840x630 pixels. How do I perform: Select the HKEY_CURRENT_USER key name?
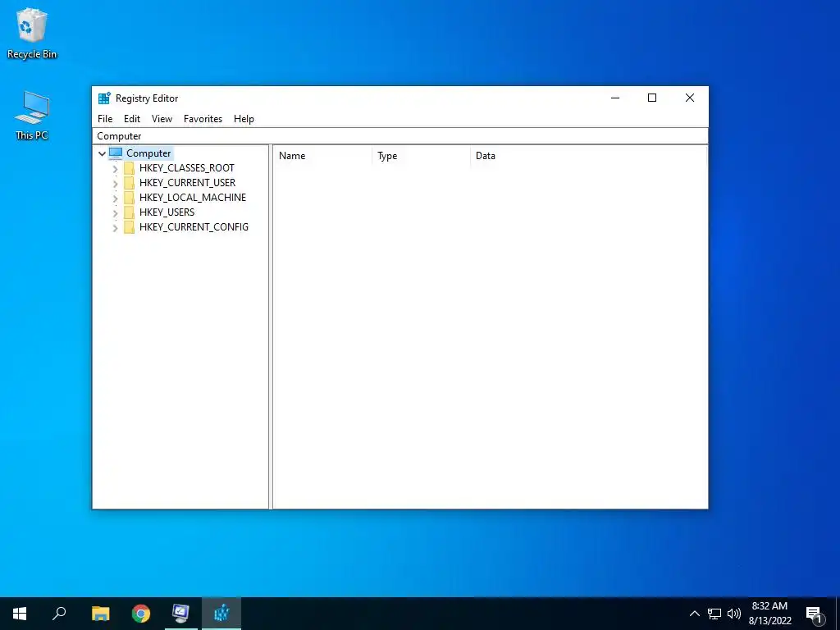click(x=187, y=183)
